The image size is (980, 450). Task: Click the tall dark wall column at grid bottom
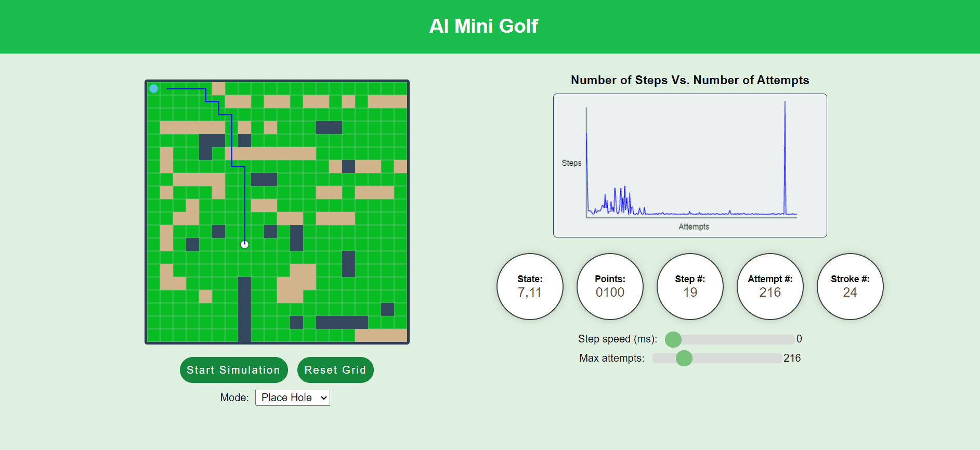(x=245, y=309)
